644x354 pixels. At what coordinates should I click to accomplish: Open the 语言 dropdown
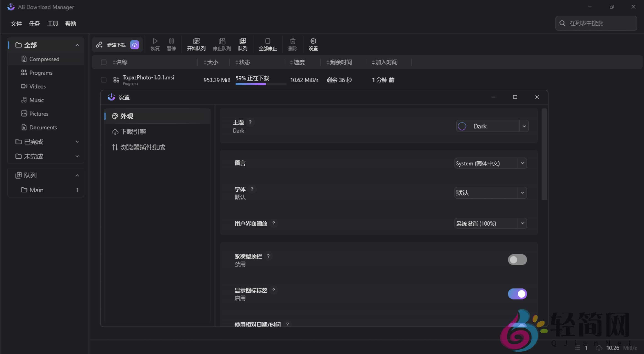coord(490,163)
